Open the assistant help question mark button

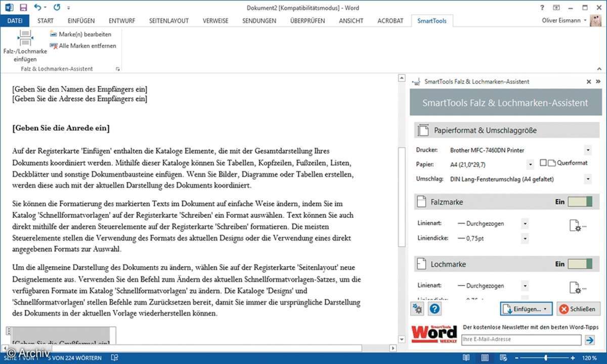[x=434, y=308]
